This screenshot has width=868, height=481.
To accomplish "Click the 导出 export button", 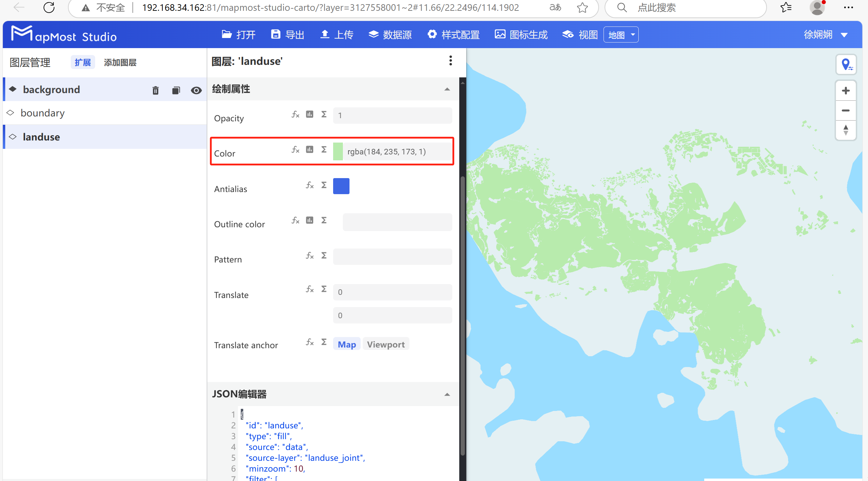I will 287,35.
